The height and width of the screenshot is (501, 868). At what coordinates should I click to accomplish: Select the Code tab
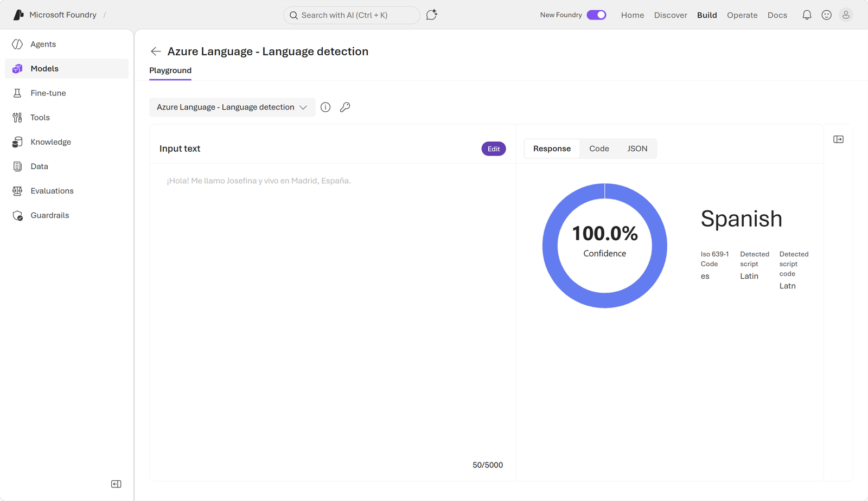pyautogui.click(x=599, y=149)
